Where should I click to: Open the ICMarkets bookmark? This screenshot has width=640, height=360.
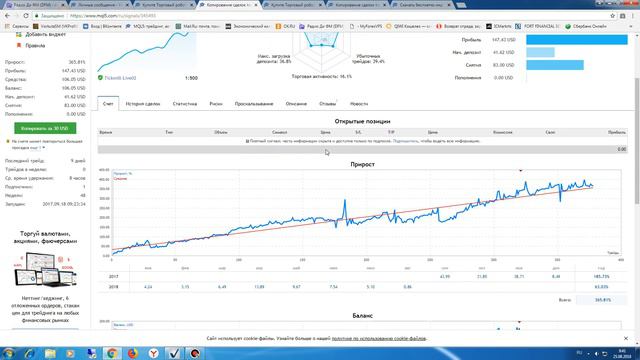coord(498,26)
